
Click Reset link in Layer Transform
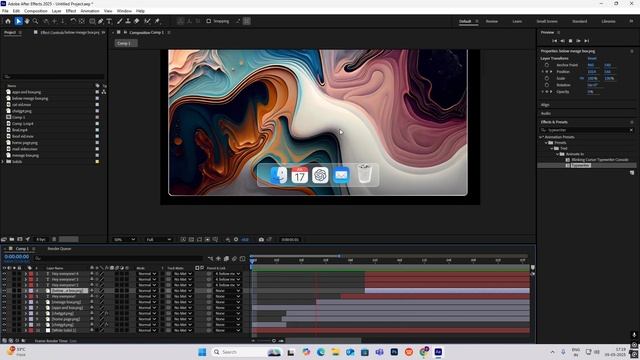pos(592,58)
